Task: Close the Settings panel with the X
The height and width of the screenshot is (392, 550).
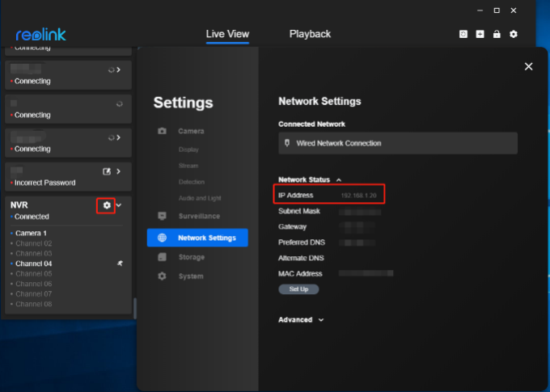Action: coord(528,66)
